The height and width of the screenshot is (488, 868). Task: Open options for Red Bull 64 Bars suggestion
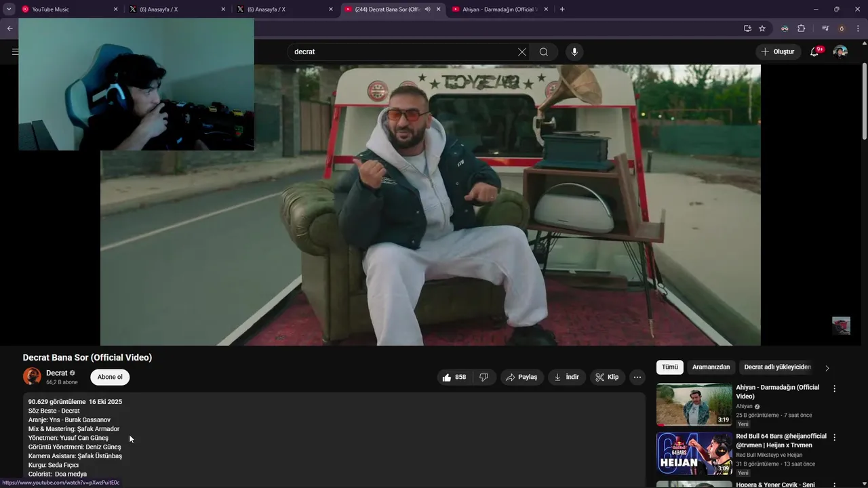pyautogui.click(x=835, y=437)
